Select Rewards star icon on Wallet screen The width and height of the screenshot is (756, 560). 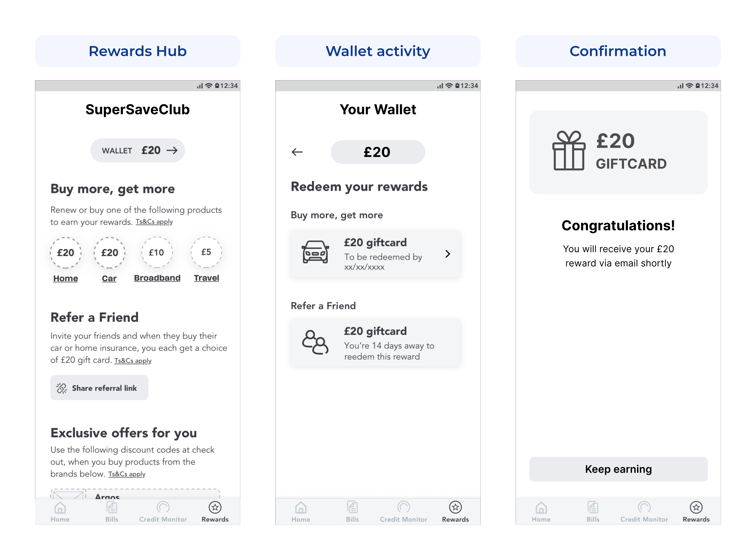coord(455,507)
